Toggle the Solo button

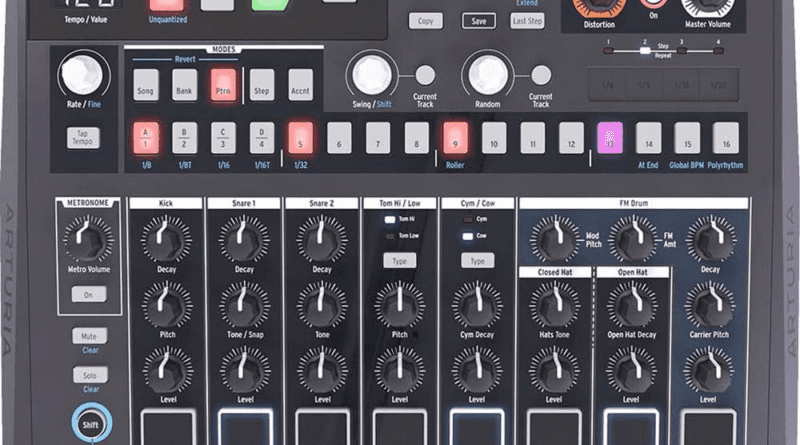89,374
